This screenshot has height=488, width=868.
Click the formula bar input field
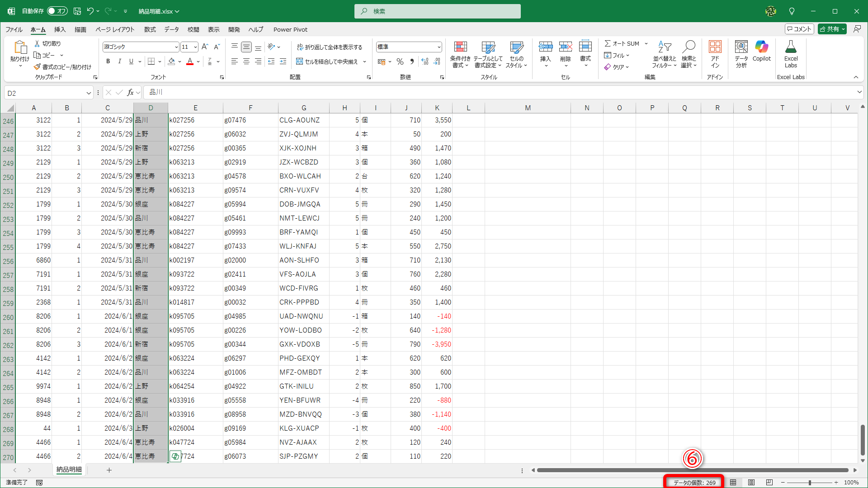coord(497,92)
